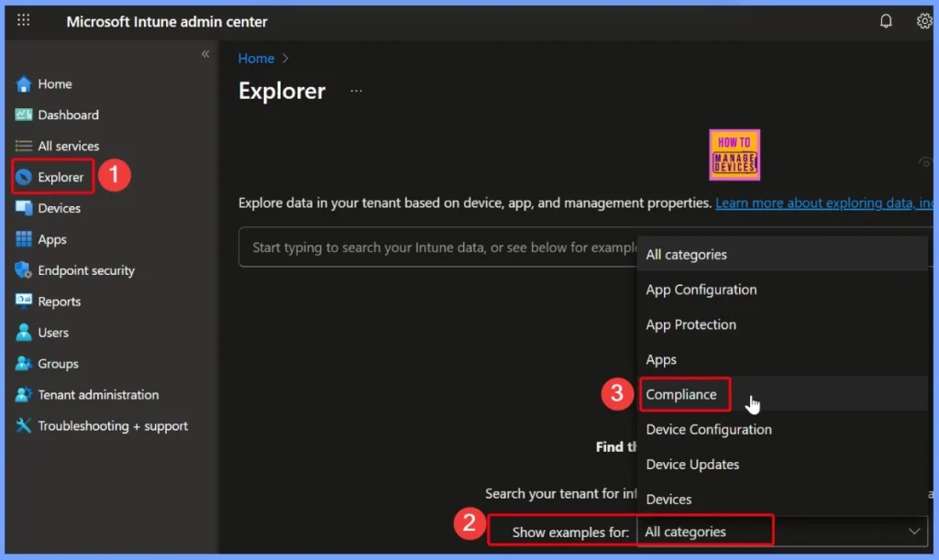Click the Troubleshooting wrench icon
Image resolution: width=939 pixels, height=560 pixels.
23,426
